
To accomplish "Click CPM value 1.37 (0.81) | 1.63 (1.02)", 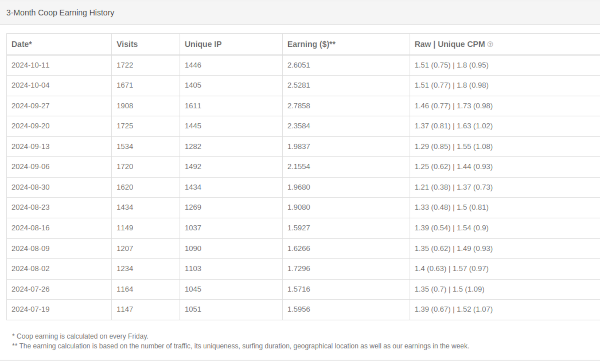I will tap(453, 126).
